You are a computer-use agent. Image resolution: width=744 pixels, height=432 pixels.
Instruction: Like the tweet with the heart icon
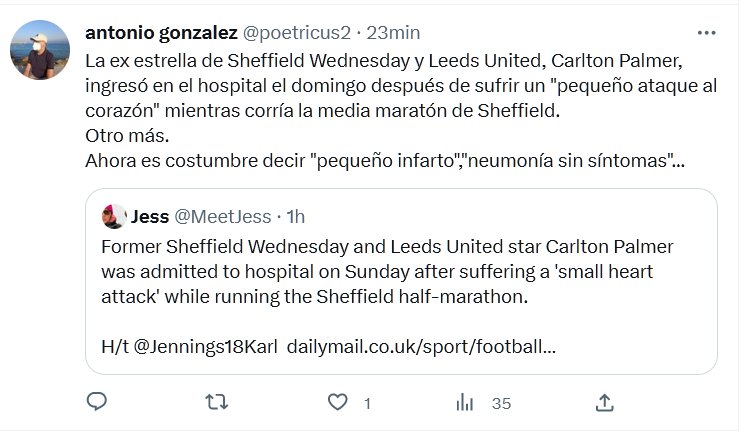point(338,402)
